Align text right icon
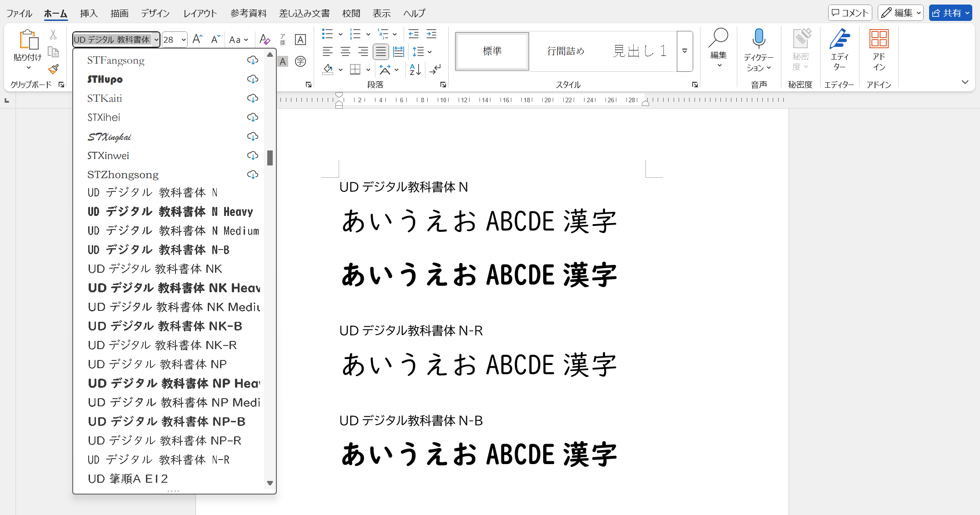This screenshot has height=515, width=980. coord(363,51)
